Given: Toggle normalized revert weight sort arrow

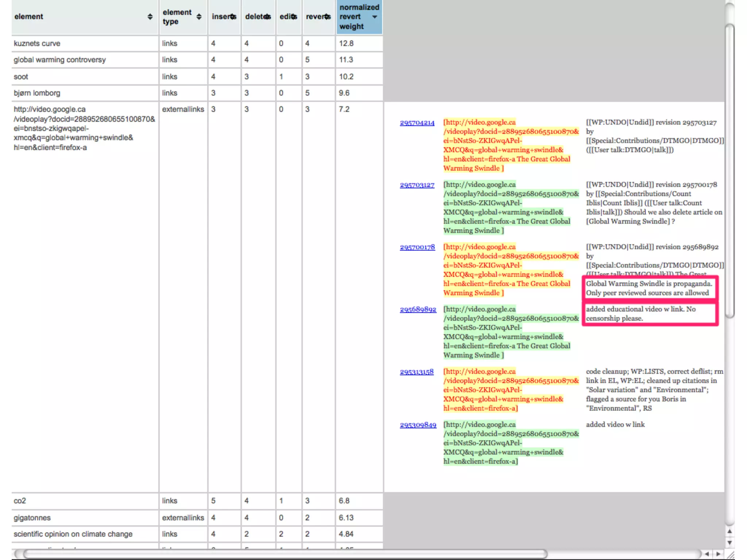Looking at the screenshot, I should pos(375,17).
